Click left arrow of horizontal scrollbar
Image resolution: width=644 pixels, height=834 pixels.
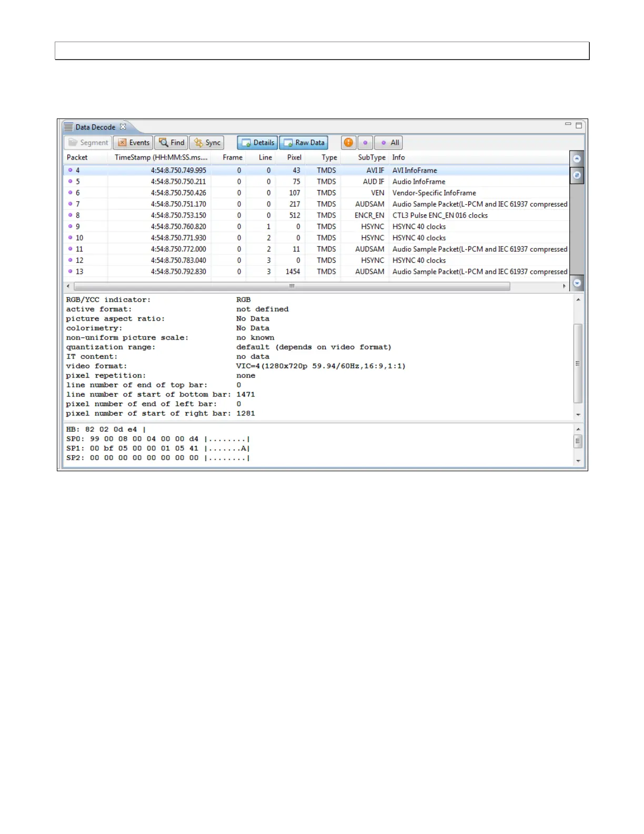(x=68, y=286)
